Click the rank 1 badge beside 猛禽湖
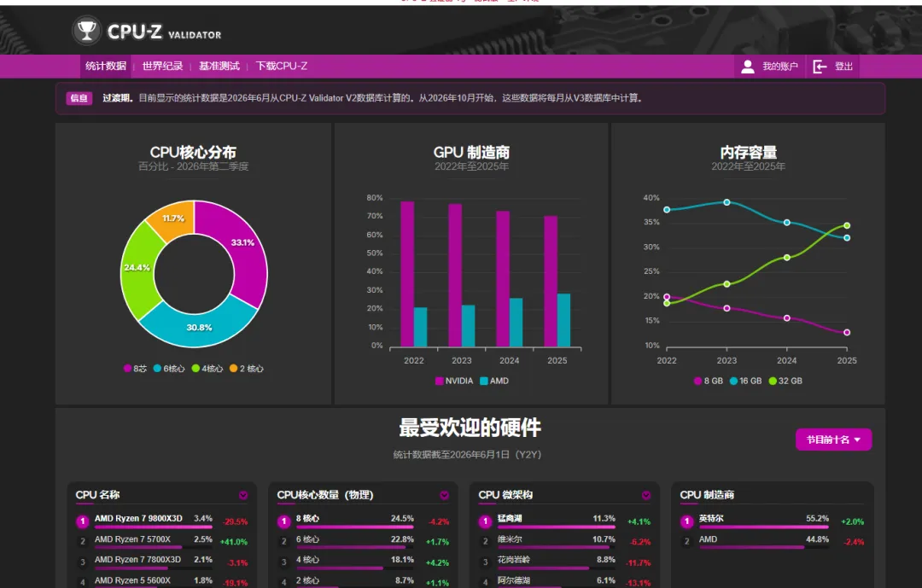The image size is (922, 588). click(x=485, y=521)
